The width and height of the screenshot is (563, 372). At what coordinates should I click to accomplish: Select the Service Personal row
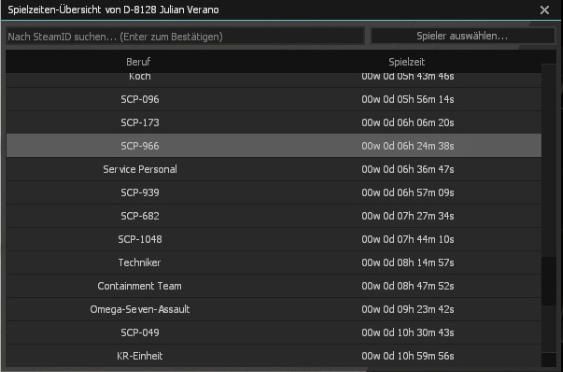click(274, 169)
